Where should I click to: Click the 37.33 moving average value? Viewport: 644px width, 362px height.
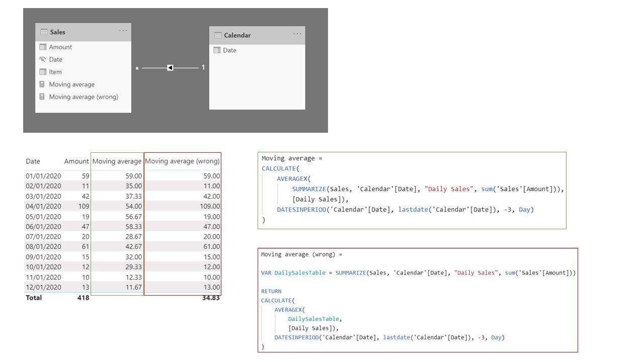(x=133, y=196)
